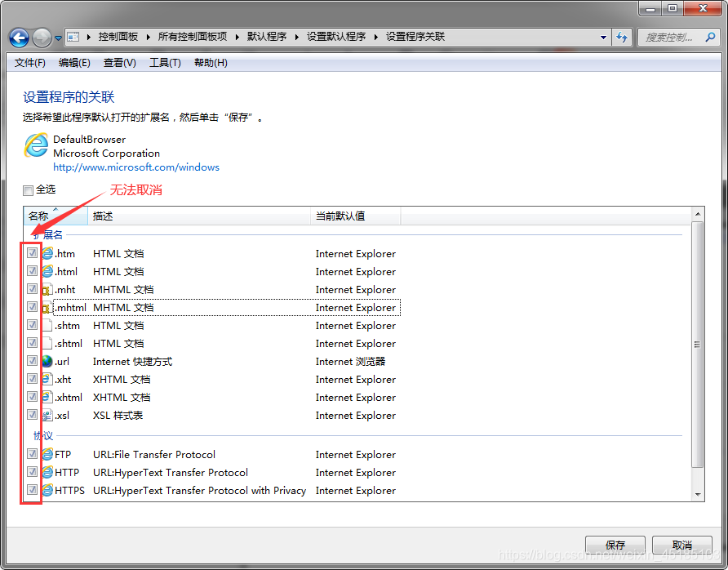This screenshot has width=728, height=570.
Task: Expand the arrow after 控制面板 breadcrumb
Action: point(148,37)
